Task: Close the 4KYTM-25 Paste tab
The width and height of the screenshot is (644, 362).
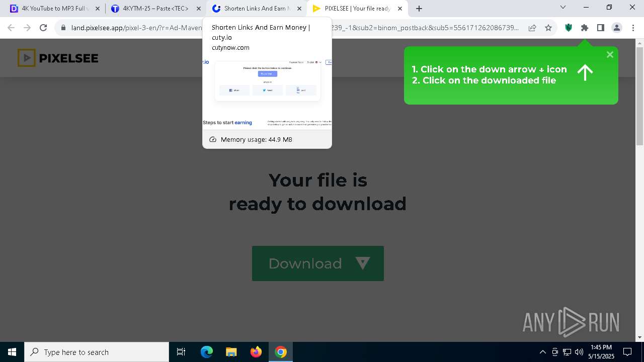Action: tap(198, 9)
